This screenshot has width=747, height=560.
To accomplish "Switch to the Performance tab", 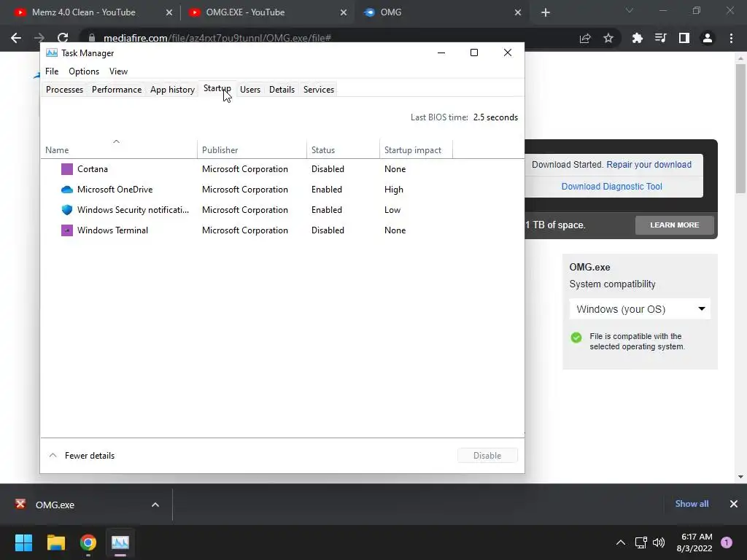I will click(x=117, y=90).
